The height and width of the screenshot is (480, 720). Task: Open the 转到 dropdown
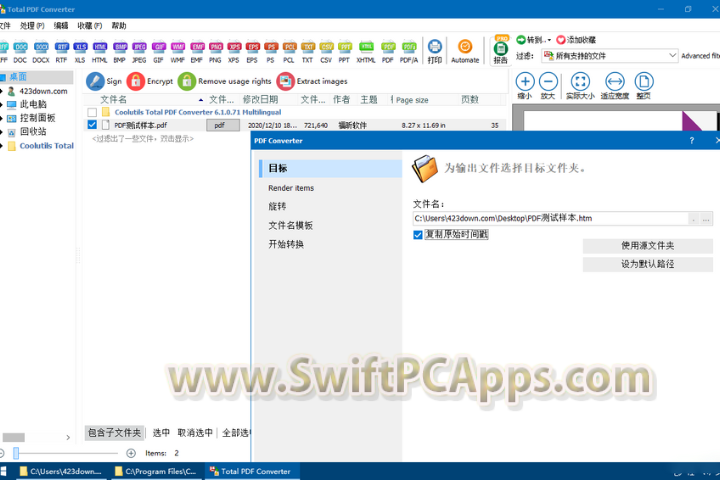(x=533, y=40)
